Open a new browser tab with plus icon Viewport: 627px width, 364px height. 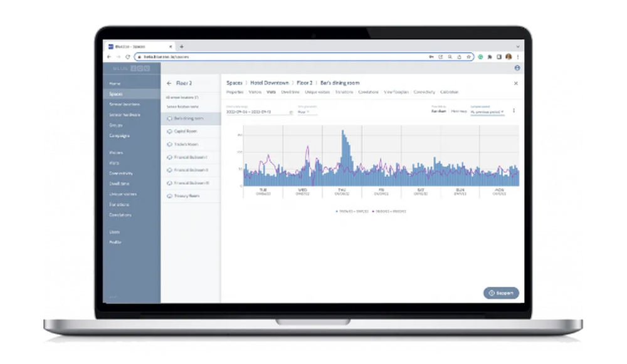[182, 46]
